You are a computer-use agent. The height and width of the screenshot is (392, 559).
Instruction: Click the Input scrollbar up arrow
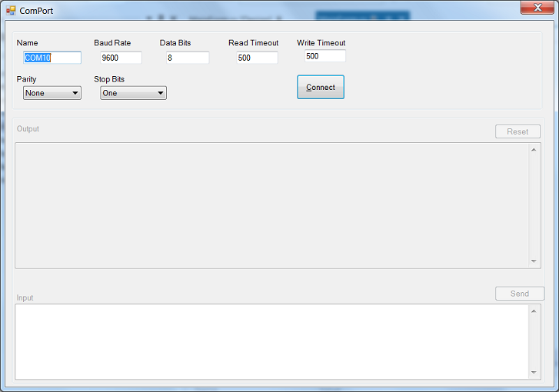click(x=534, y=311)
